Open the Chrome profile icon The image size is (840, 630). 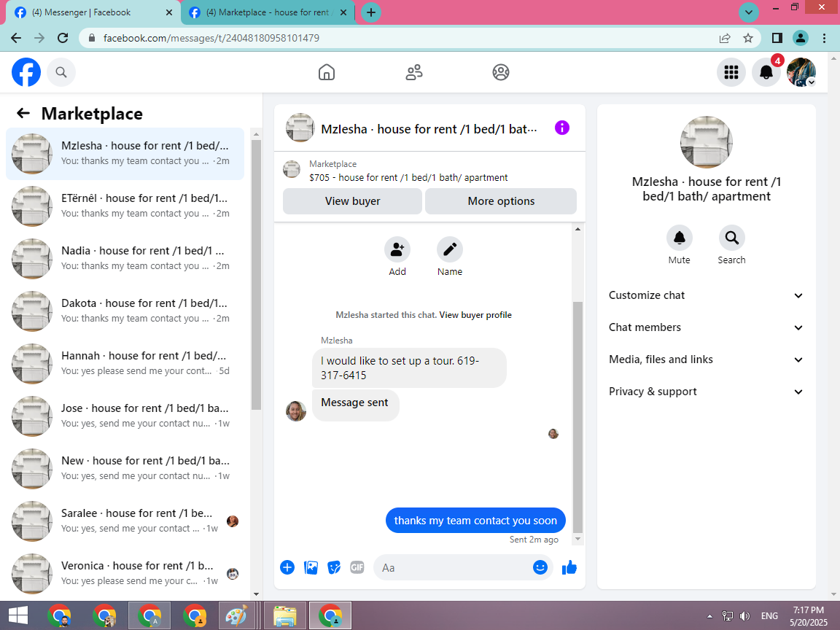click(801, 38)
